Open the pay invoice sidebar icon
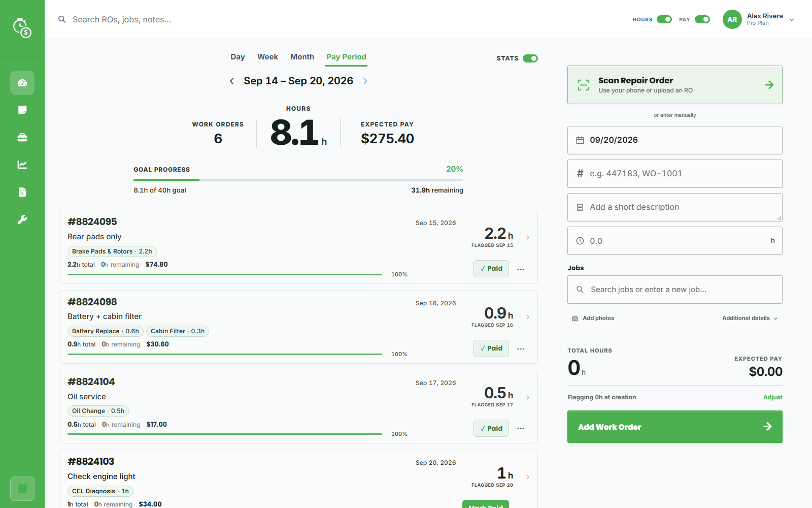This screenshot has width=812, height=508. tap(22, 192)
